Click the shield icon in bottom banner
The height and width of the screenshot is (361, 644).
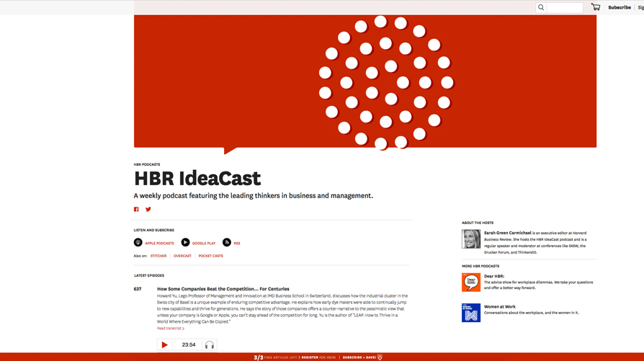click(380, 357)
